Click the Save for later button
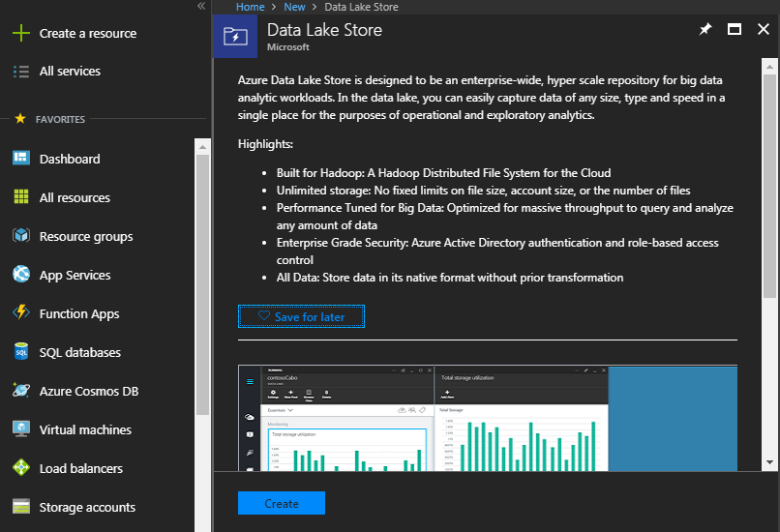 301,316
